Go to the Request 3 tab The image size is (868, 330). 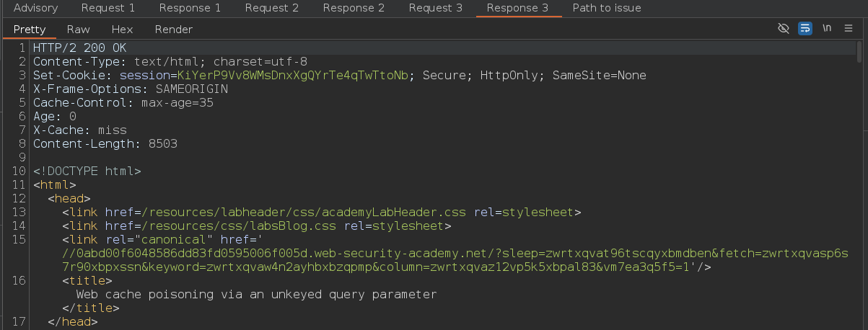coord(435,8)
